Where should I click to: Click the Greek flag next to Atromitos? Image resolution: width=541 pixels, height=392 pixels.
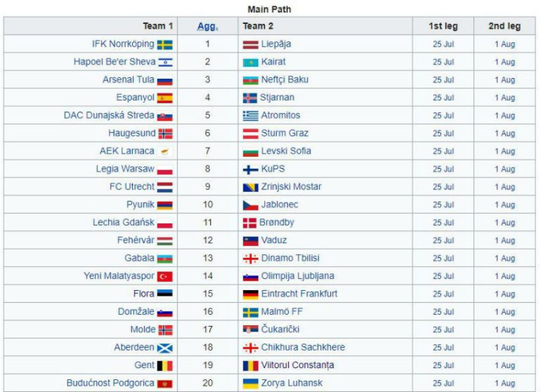[x=250, y=116]
